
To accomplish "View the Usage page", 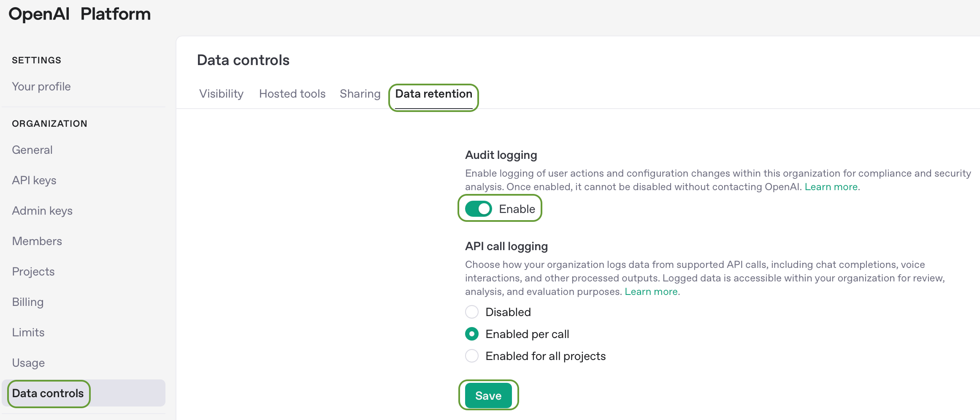I will tap(28, 363).
